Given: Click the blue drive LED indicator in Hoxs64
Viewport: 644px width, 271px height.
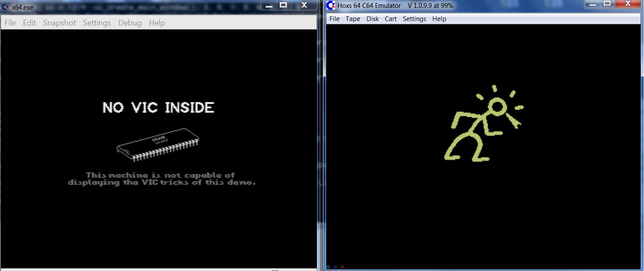Looking at the screenshot, I should click(335, 267).
